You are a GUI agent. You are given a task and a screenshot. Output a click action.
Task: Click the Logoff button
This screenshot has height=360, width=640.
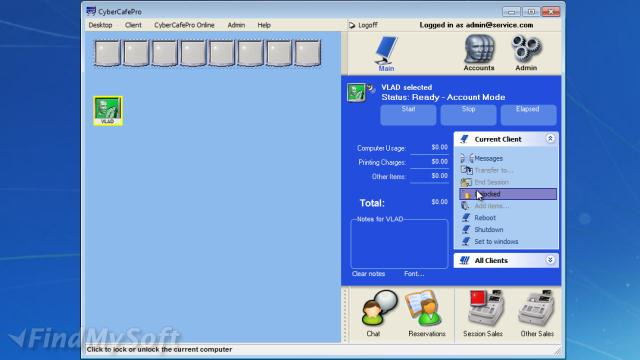click(x=363, y=25)
